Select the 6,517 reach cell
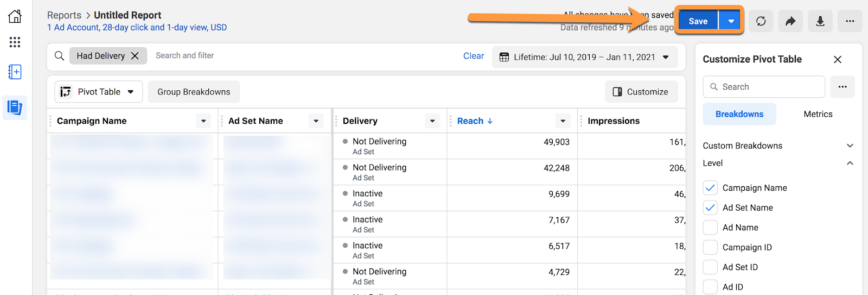 click(x=512, y=250)
